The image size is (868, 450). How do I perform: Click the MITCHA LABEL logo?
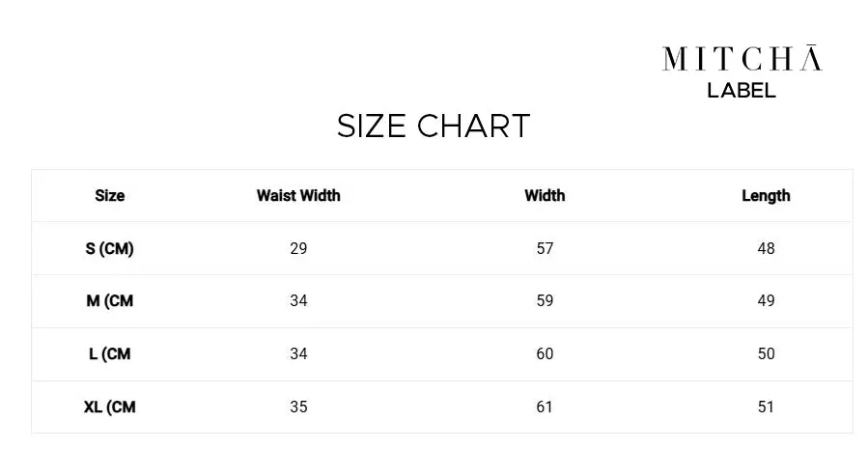(742, 70)
